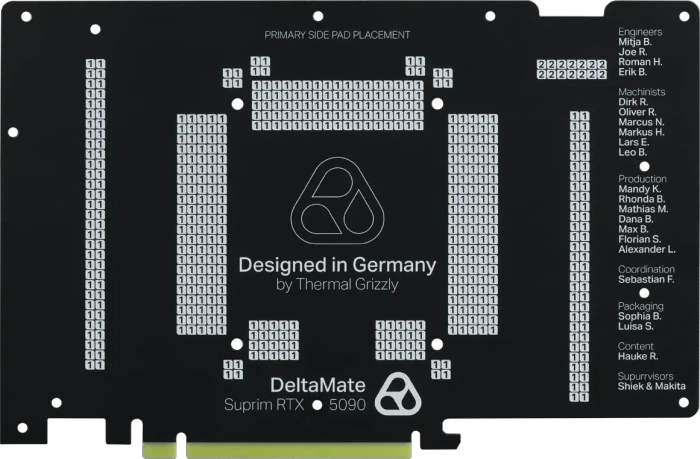
Task: Click the 'PRIMARY SIDE PAD PLACEMENT' heading
Action: 337,35
